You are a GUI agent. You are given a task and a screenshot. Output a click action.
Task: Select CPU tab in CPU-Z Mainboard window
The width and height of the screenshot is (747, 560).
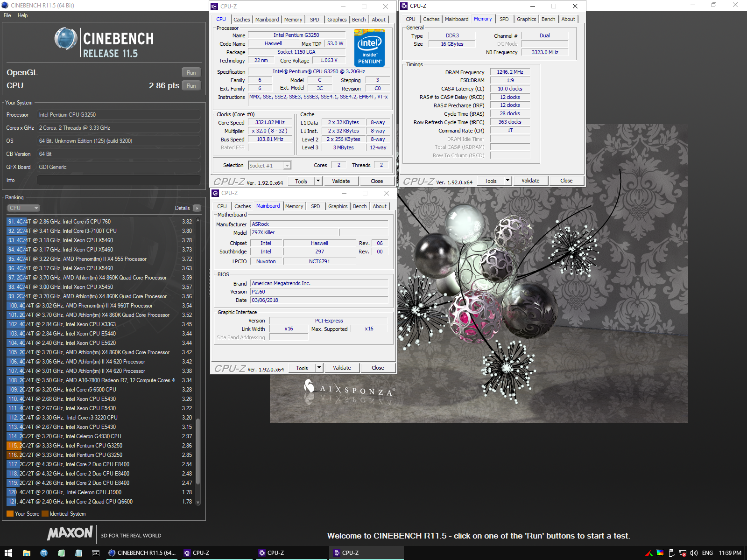222,206
